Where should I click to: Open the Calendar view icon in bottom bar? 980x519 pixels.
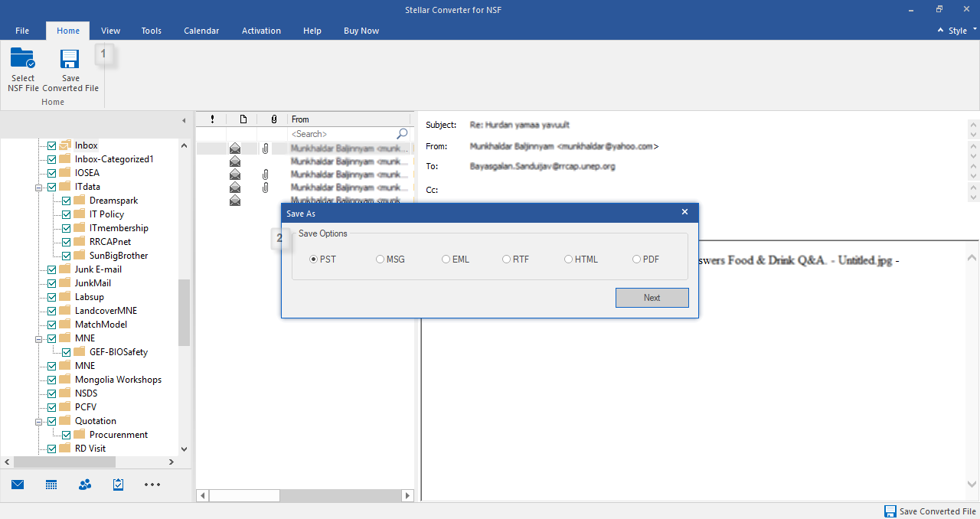pyautogui.click(x=52, y=485)
